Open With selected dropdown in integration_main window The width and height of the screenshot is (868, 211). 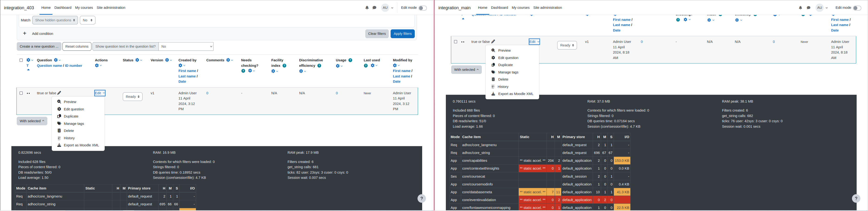coord(466,69)
